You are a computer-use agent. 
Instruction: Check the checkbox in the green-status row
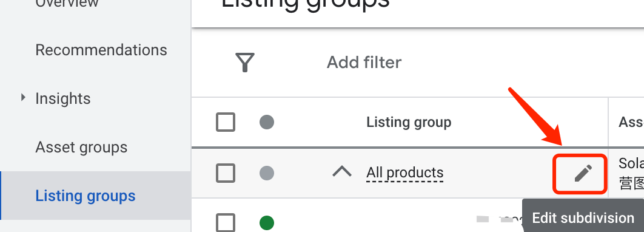[226, 222]
